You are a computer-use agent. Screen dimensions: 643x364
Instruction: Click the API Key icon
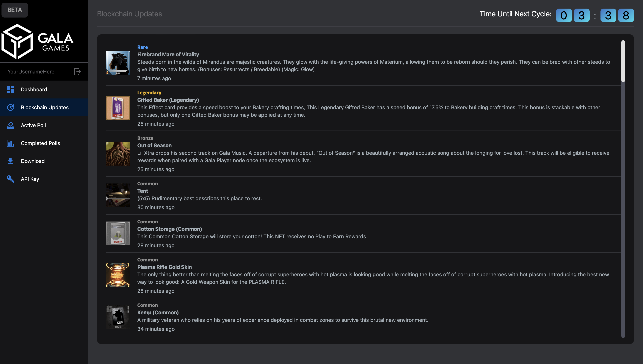click(10, 179)
